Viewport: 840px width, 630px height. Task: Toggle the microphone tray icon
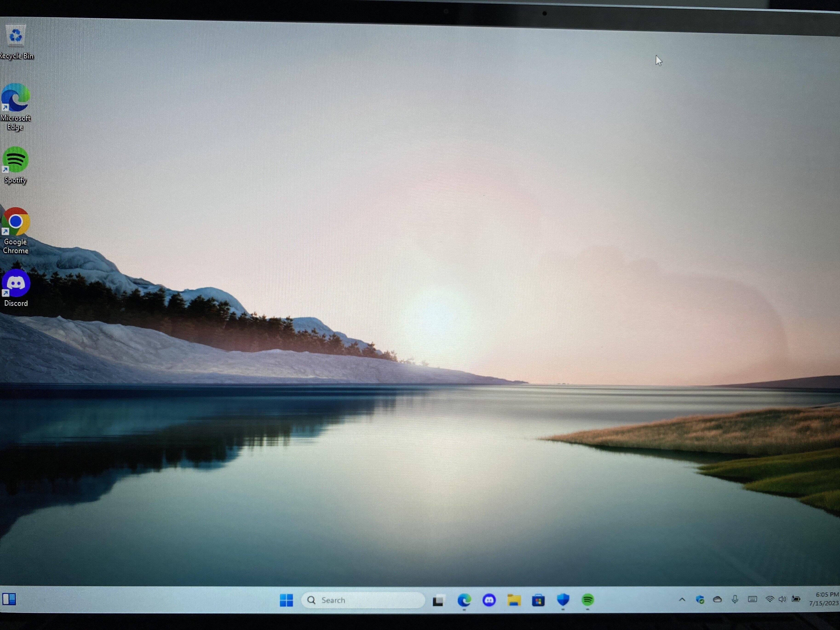(x=735, y=599)
